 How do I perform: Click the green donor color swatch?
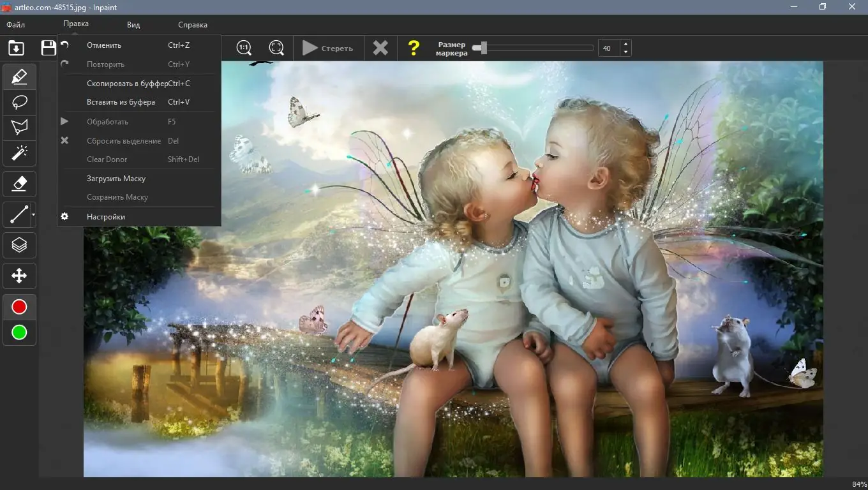pyautogui.click(x=19, y=332)
